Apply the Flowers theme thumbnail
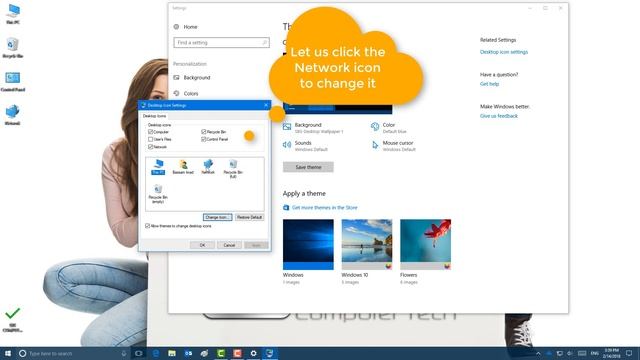This screenshot has width=640, height=360. pyautogui.click(x=426, y=244)
